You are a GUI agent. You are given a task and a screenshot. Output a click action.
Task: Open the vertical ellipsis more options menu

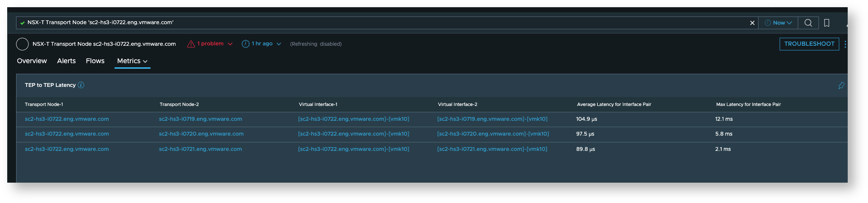pyautogui.click(x=845, y=44)
